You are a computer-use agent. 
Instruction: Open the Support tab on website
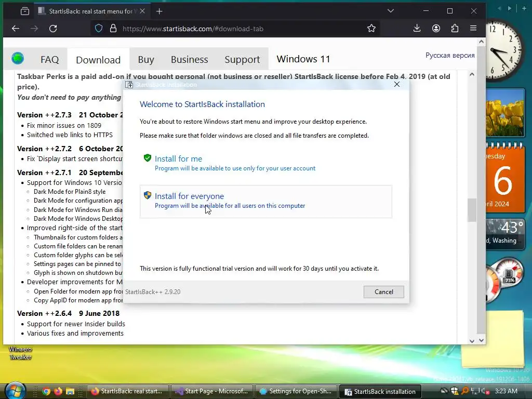tap(242, 60)
